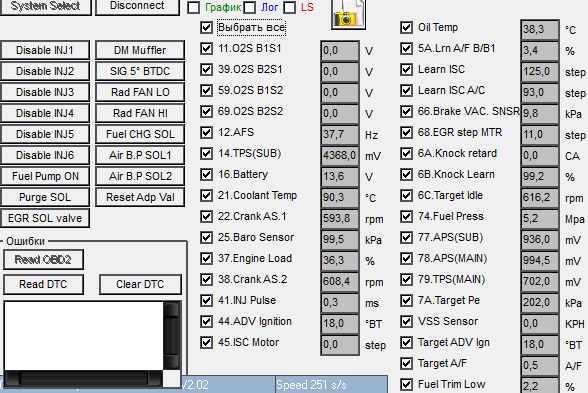588x393 pixels.
Task: Toggle the 41.INJ Pulse checkbox
Action: pos(206,300)
